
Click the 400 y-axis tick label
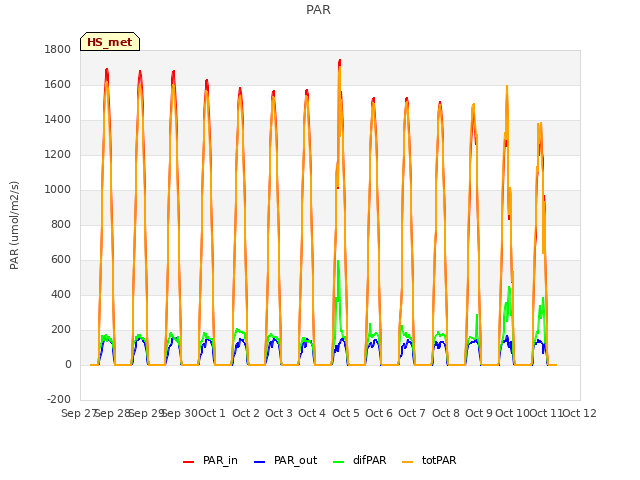point(61,295)
